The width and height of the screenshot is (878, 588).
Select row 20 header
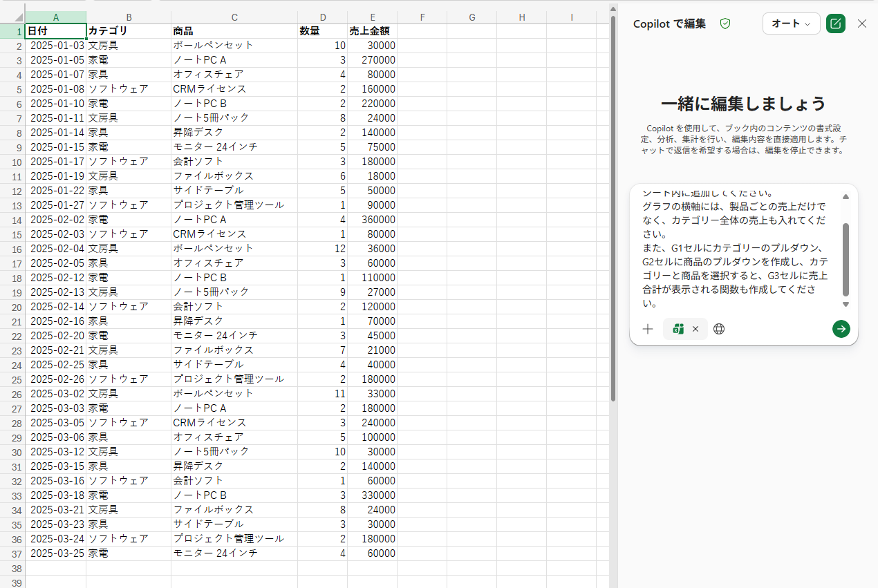click(12, 306)
